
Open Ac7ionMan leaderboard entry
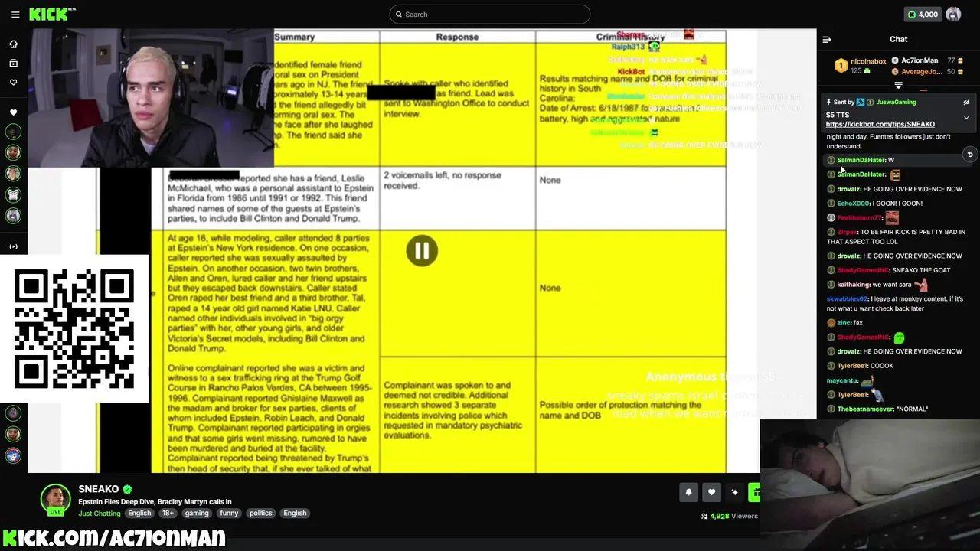(928, 60)
